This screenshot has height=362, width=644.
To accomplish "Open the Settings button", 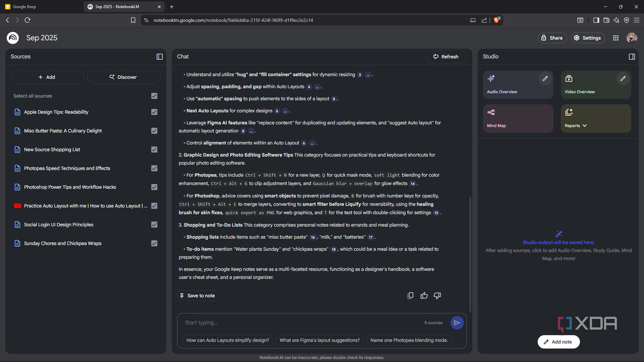I will pyautogui.click(x=588, y=38).
